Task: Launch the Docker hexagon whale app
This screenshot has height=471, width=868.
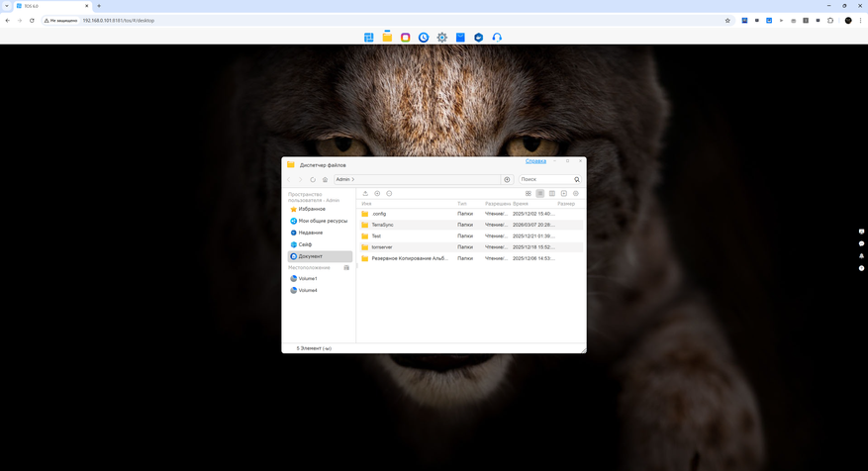Action: pos(478,37)
